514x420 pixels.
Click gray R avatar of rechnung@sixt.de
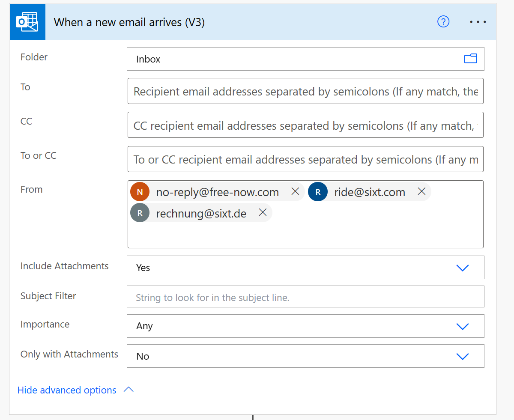click(x=140, y=213)
